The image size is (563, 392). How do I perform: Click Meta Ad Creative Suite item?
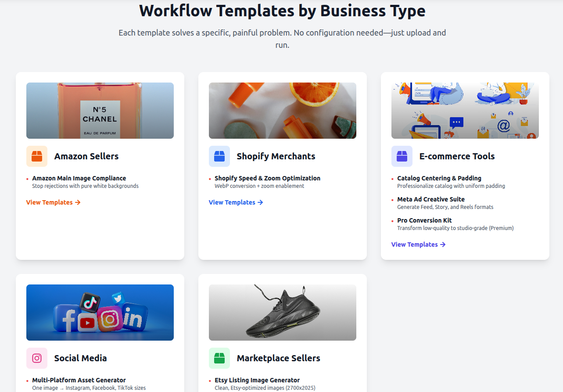point(431,199)
